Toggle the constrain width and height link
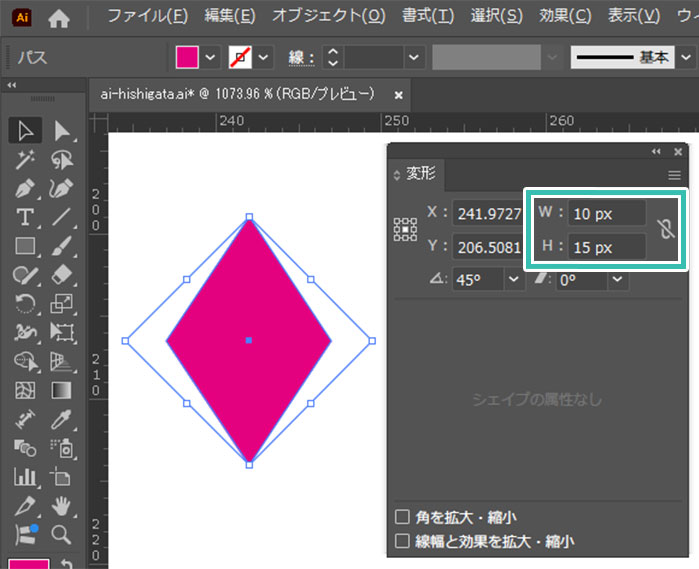The image size is (699, 569). (667, 229)
